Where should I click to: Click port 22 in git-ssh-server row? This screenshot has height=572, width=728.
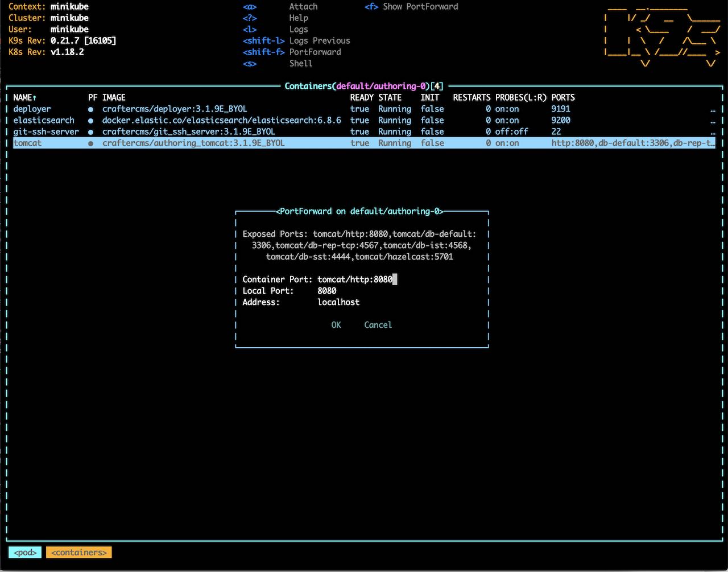[x=556, y=131]
